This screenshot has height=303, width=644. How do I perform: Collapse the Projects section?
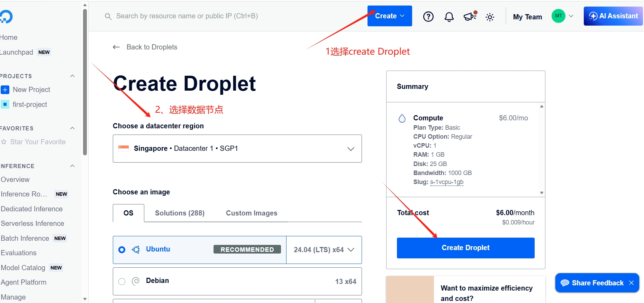pos(72,76)
